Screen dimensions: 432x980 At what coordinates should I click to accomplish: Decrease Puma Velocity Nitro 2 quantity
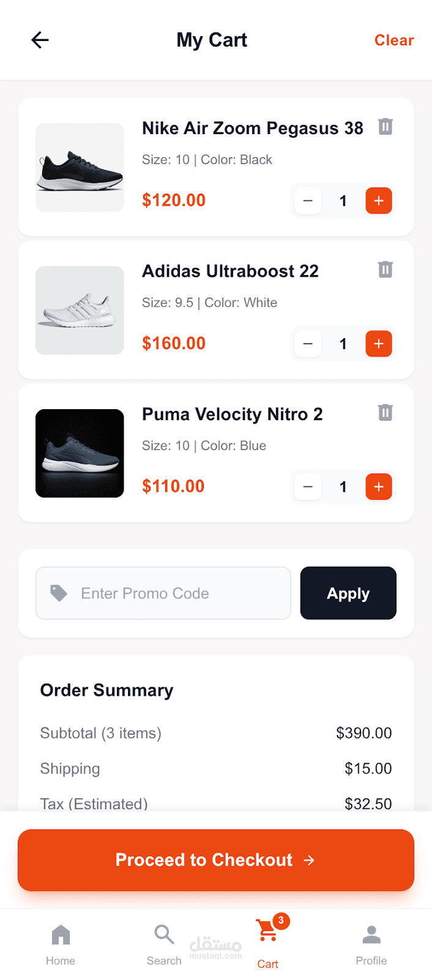click(x=308, y=487)
